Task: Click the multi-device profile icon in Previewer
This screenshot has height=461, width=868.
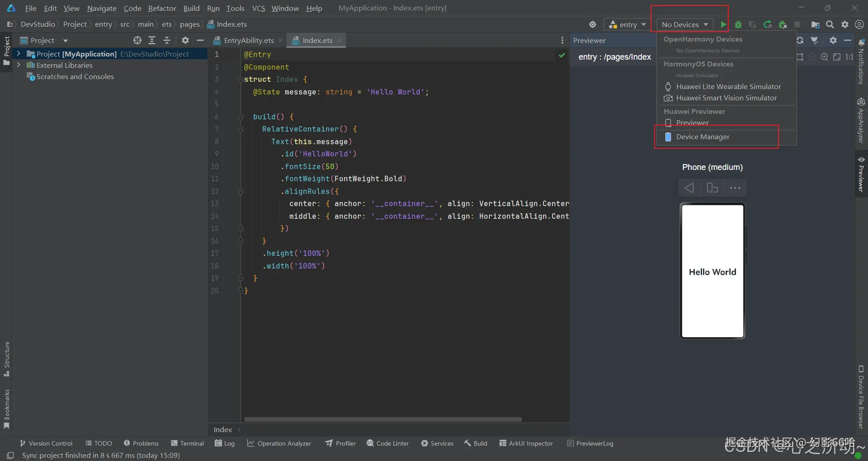Action: tap(712, 188)
